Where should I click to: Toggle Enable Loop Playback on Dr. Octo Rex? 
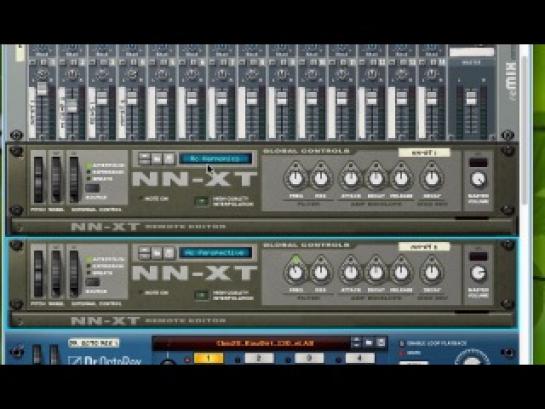[x=402, y=343]
